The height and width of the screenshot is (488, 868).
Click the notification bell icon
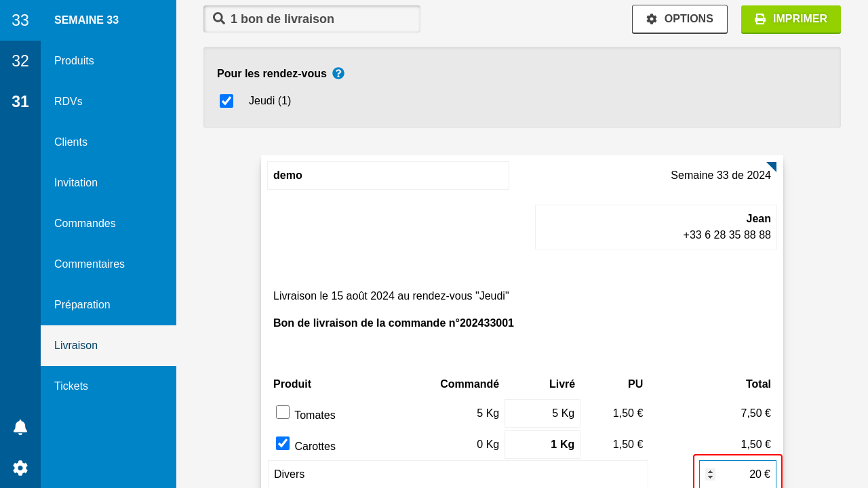20,427
